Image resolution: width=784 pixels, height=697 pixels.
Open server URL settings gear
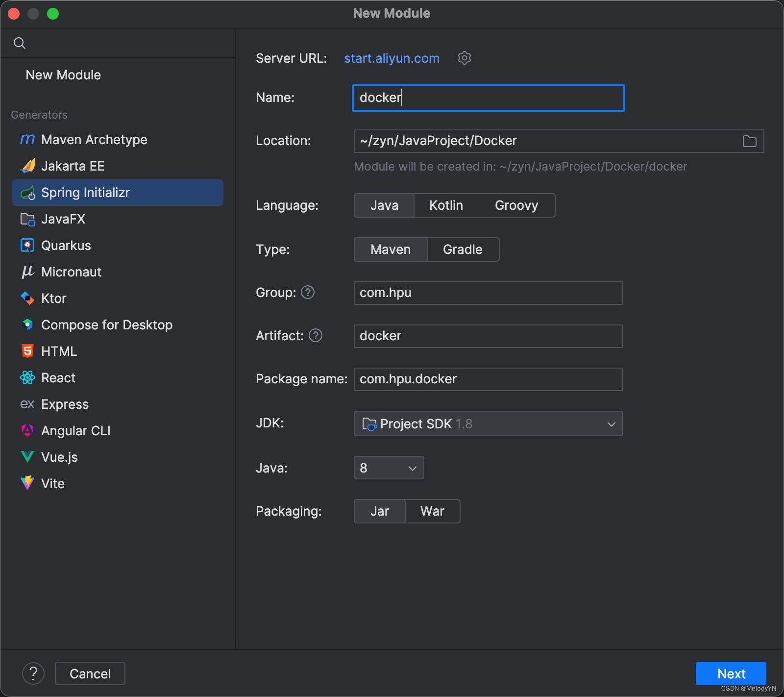click(x=465, y=58)
